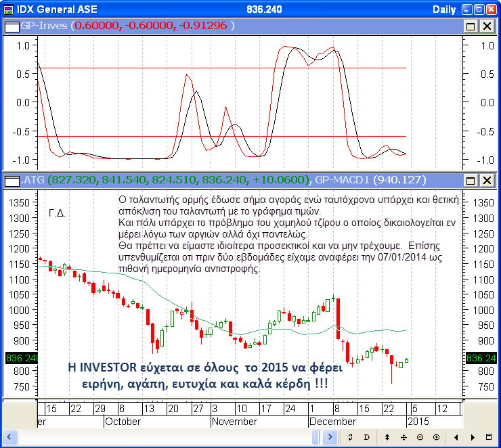Click the .ATG price values header text
This screenshot has height=448, width=501.
(166, 180)
